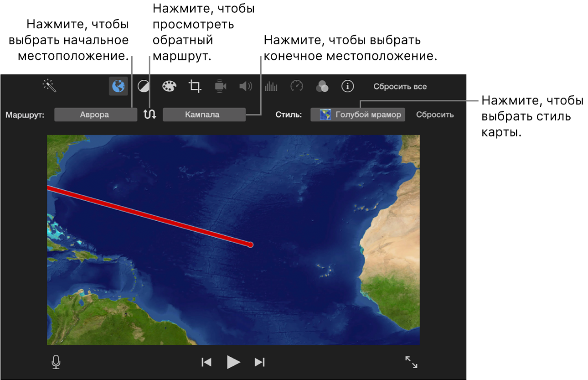The height and width of the screenshot is (380, 588).
Task: Open the noise reduction equalizer icon
Action: tap(271, 86)
